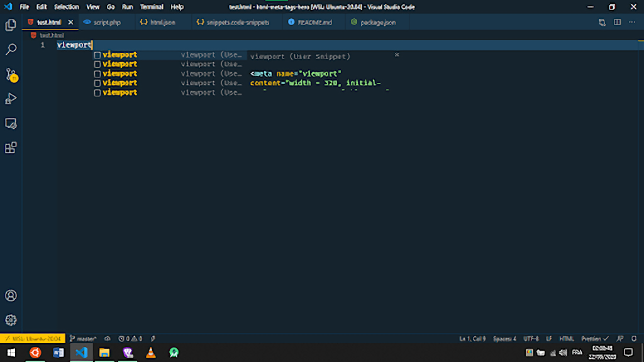Viewport: 644px width, 362px height.
Task: Open the Go menu
Action: click(x=111, y=7)
